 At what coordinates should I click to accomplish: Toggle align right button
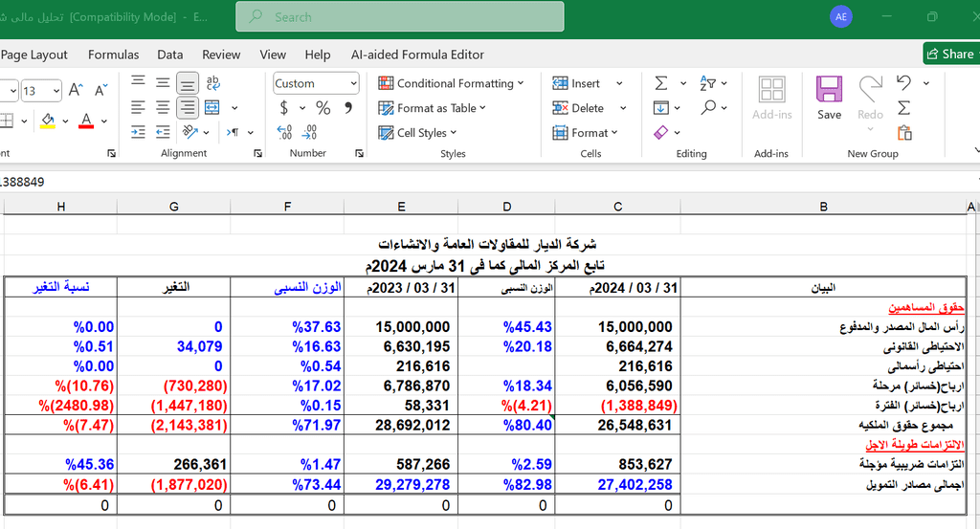tap(187, 107)
